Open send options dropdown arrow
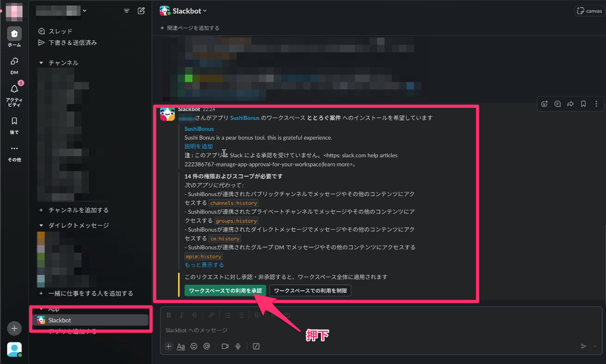This screenshot has height=364, width=606. click(x=595, y=346)
